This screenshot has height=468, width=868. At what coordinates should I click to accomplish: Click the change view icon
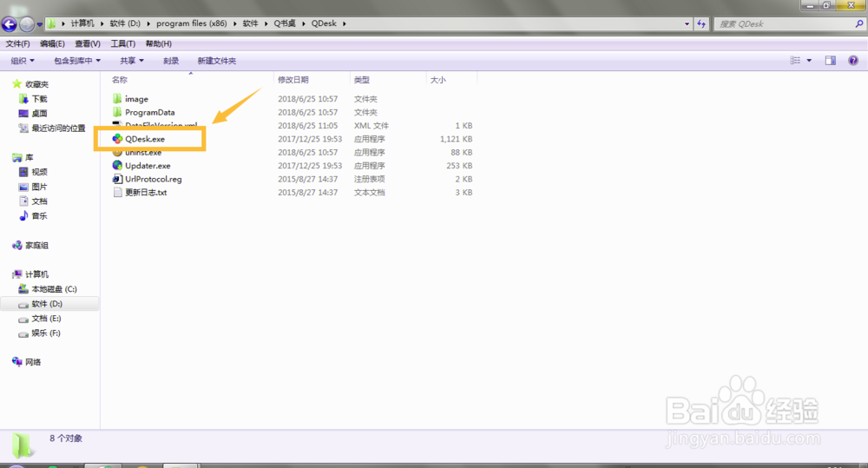click(x=795, y=61)
